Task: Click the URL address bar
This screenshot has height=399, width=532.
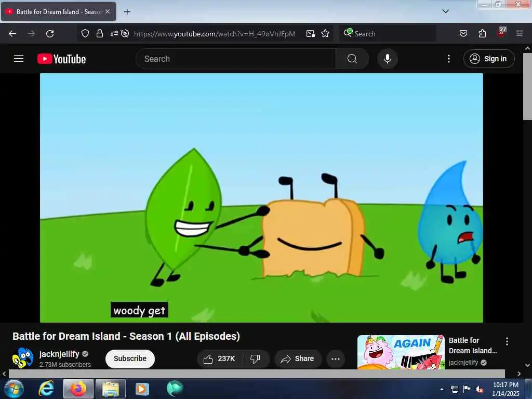Action: click(x=215, y=34)
